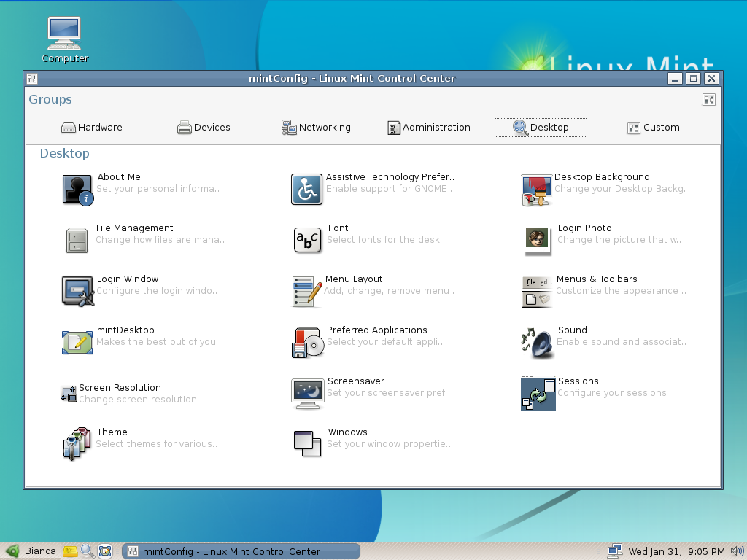Open the Preferred Applications icon
This screenshot has height=560, width=747.
[x=308, y=342]
